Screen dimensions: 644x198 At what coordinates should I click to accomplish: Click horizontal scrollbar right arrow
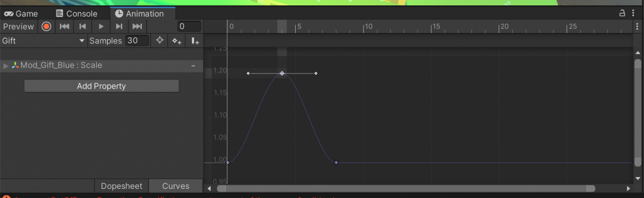point(628,188)
